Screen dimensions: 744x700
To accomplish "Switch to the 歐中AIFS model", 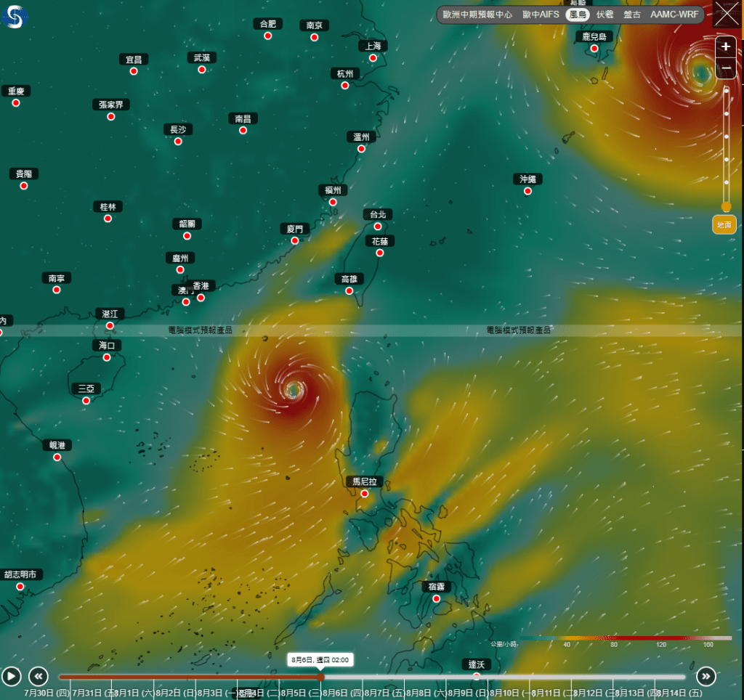I will (541, 15).
